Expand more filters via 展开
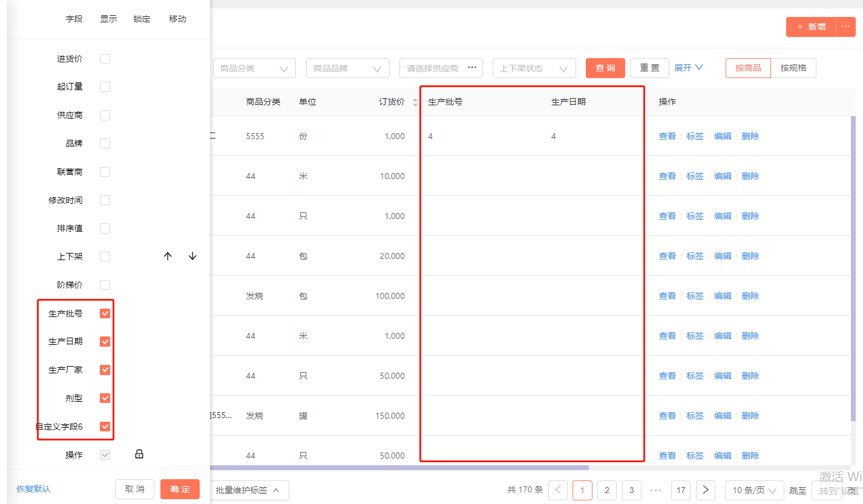The width and height of the screenshot is (863, 504). tap(689, 68)
